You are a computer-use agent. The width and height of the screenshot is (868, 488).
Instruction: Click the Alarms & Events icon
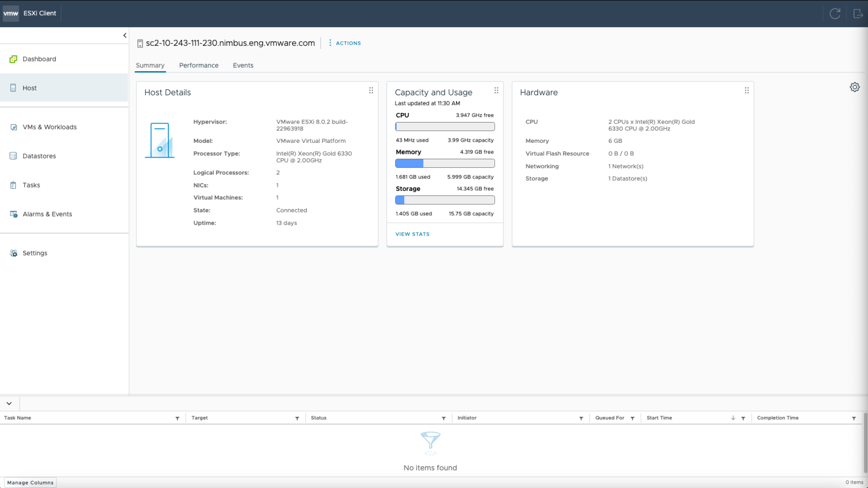(x=14, y=214)
